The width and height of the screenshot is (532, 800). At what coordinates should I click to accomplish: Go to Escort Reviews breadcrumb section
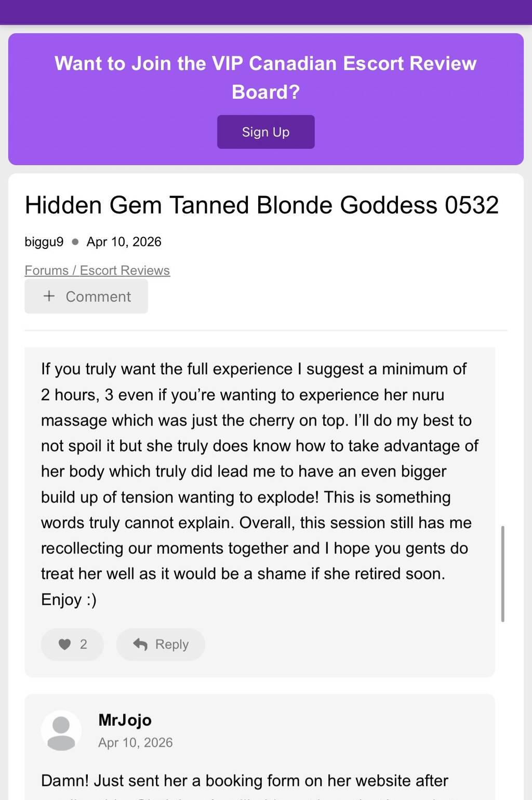click(x=125, y=270)
